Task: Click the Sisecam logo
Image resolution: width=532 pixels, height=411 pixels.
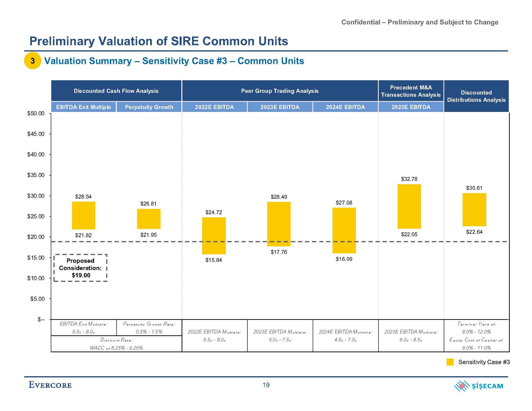Action: point(479,386)
